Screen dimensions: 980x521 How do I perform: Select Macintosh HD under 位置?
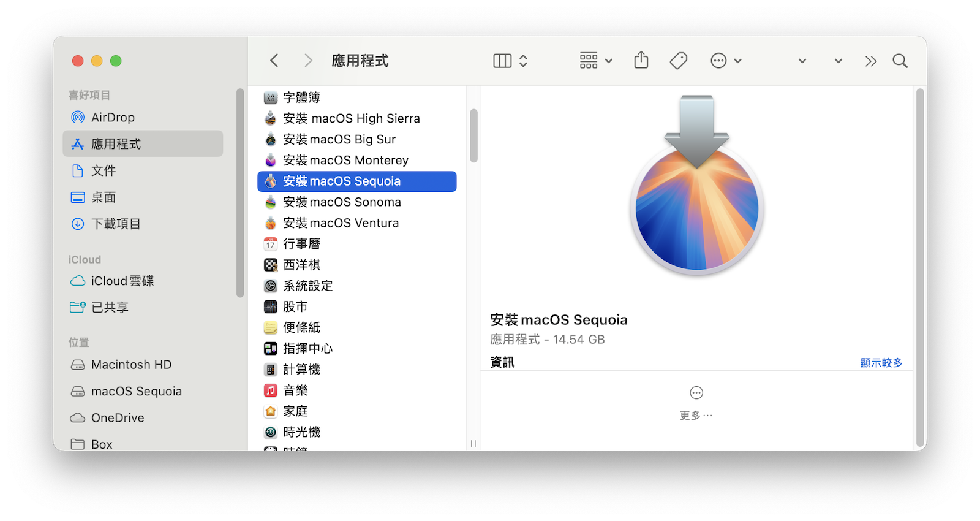coord(143,364)
